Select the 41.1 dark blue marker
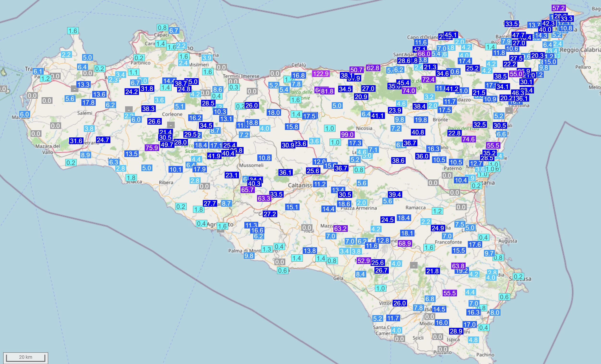The image size is (601, 364). 378,116
